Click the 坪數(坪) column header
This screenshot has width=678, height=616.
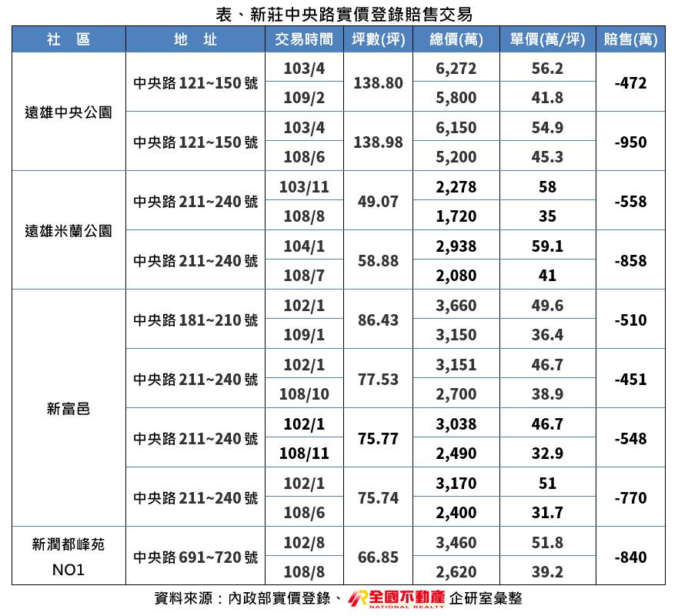click(x=378, y=39)
